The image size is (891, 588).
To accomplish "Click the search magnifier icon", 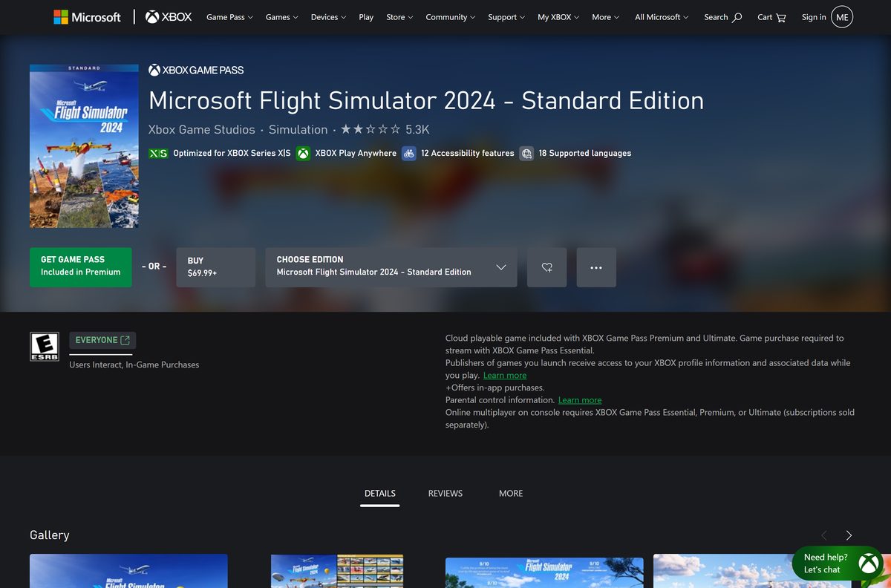I will [x=737, y=17].
